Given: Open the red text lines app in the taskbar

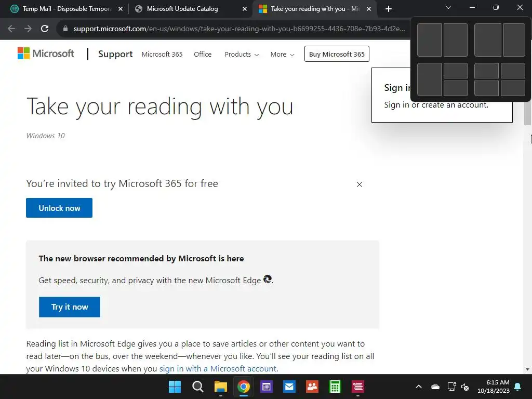Looking at the screenshot, I should tap(358, 387).
